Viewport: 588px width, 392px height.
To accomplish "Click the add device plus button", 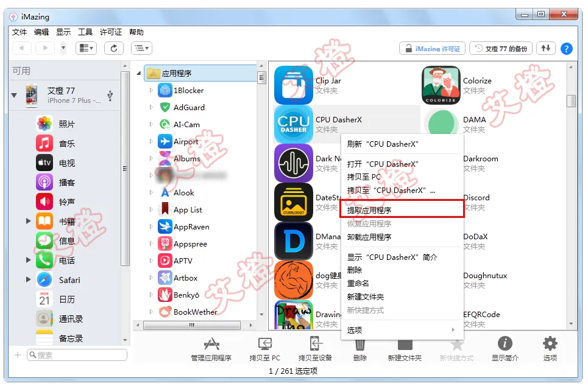I will click(x=17, y=354).
